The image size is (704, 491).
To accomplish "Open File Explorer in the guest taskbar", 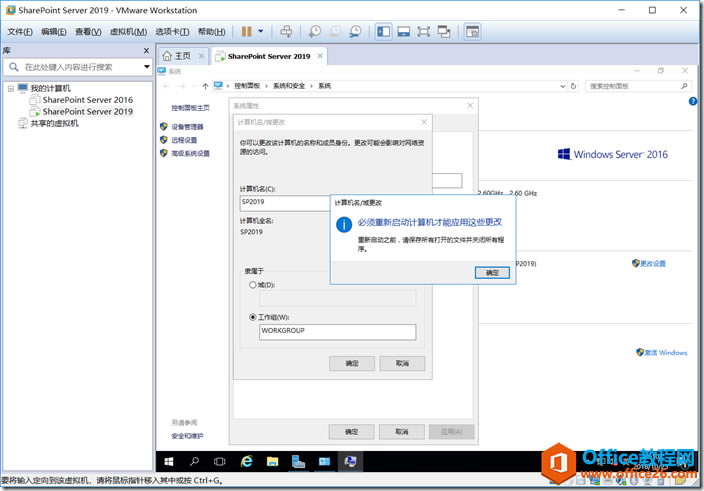I will [x=272, y=461].
